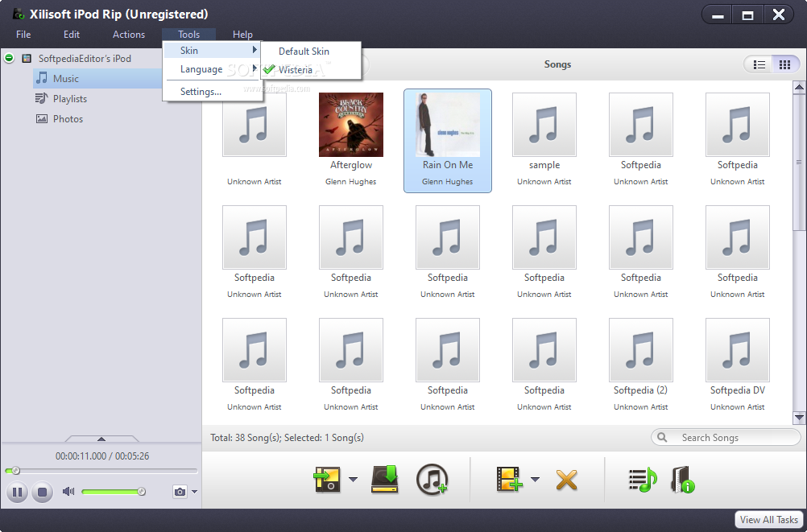Select Music in the sidebar
The height and width of the screenshot is (532, 807).
point(97,79)
